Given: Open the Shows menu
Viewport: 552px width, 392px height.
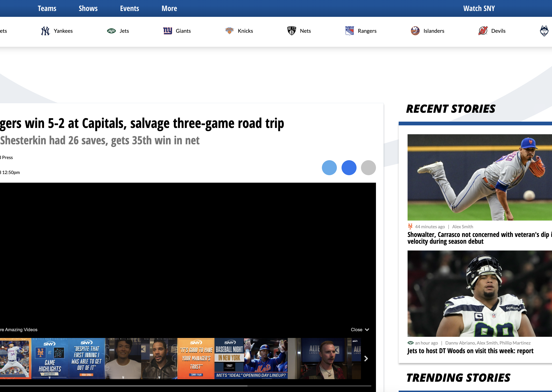Looking at the screenshot, I should [88, 8].
